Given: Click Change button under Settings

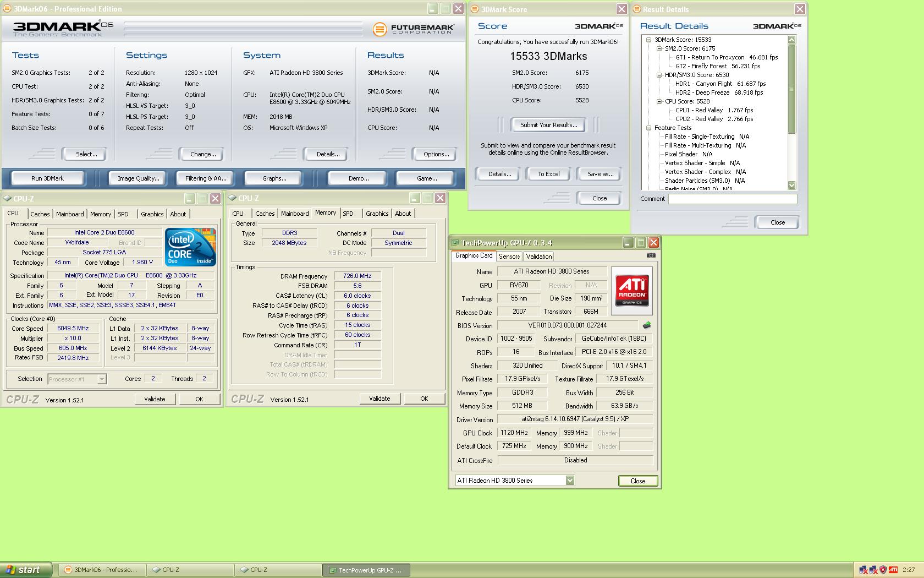Looking at the screenshot, I should point(203,154).
